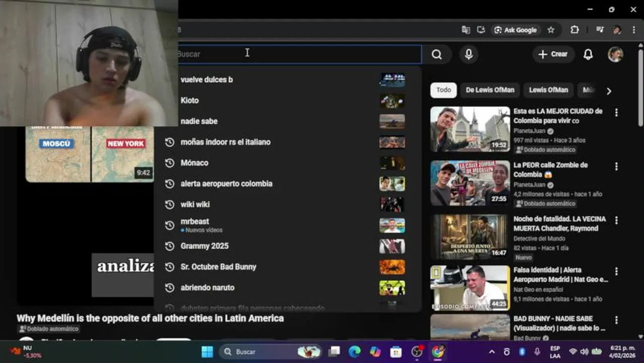Click the 'Why Medellín is the opposite' video title
This screenshot has width=644, height=363.
pyautogui.click(x=150, y=318)
